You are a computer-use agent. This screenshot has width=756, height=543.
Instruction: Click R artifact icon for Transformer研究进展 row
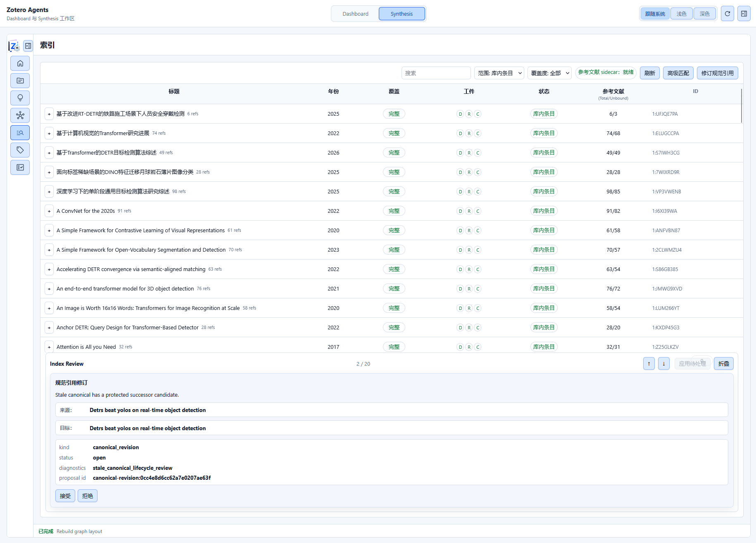(x=469, y=133)
